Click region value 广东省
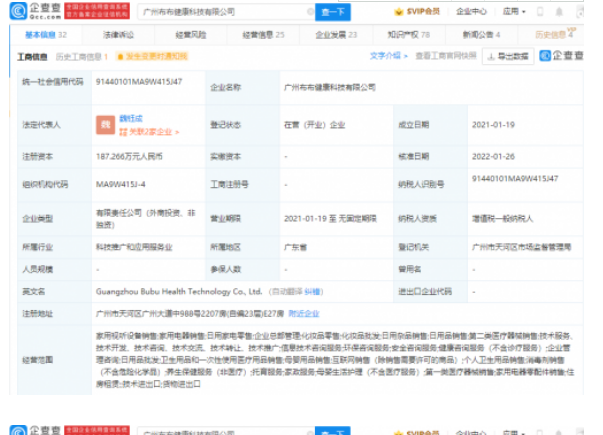 295,247
